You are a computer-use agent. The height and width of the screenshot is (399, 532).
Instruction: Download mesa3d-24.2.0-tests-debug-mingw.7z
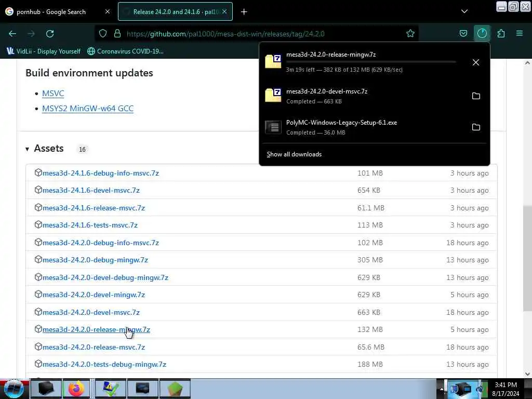[104, 364]
